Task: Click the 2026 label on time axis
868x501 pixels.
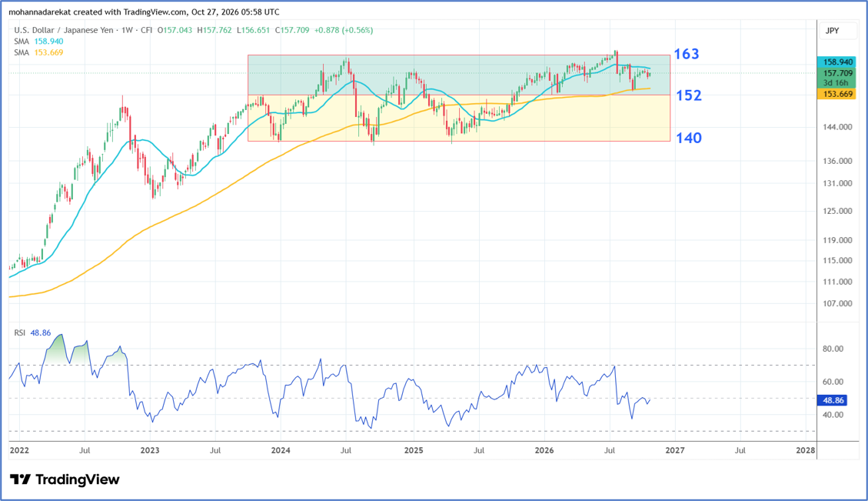Action: pyautogui.click(x=544, y=450)
